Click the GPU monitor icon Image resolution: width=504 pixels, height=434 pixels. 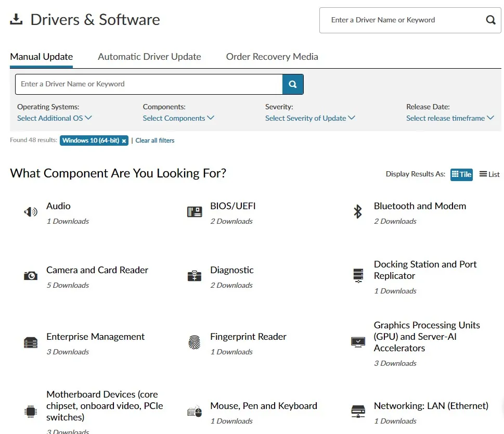[358, 342]
